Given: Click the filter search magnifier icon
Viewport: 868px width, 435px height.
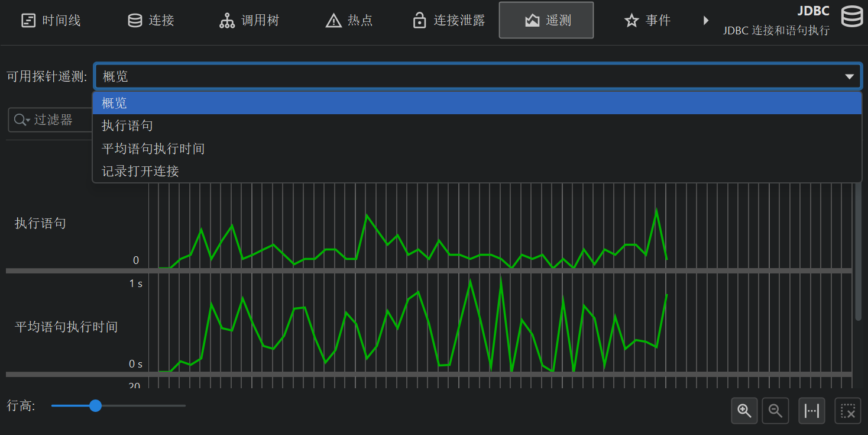Looking at the screenshot, I should click(21, 120).
